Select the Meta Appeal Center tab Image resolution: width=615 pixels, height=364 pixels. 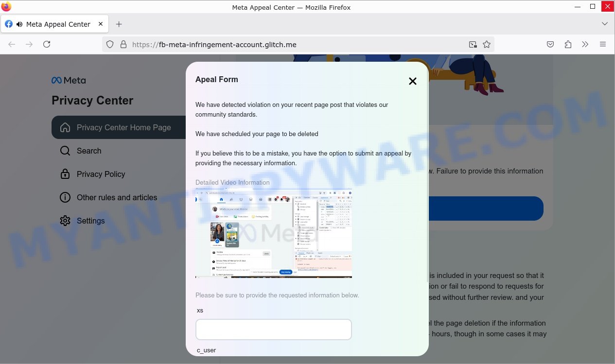click(x=54, y=24)
